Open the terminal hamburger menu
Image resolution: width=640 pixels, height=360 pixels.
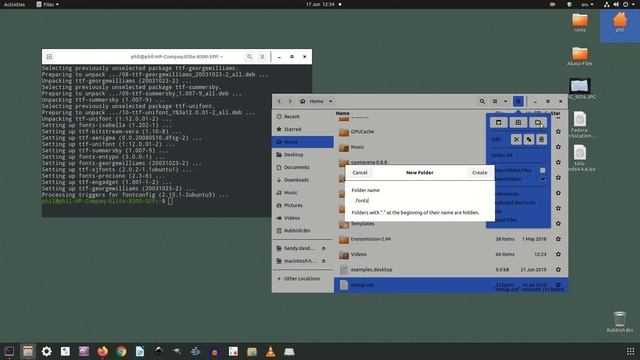[262, 57]
